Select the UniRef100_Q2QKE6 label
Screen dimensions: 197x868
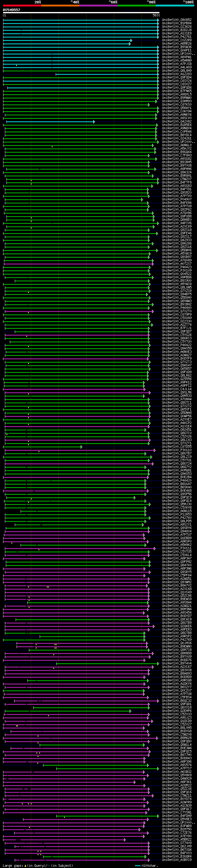pos(177,626)
